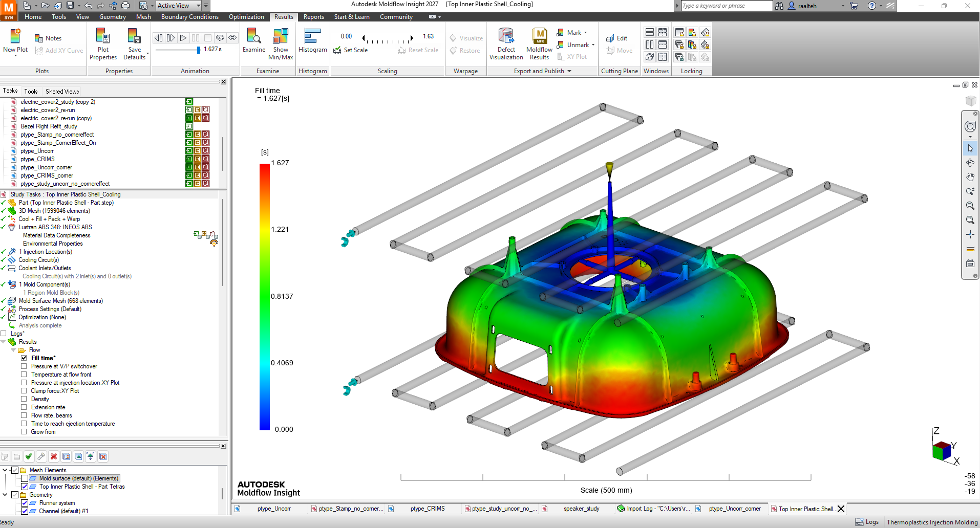This screenshot has height=528, width=980.
Task: Open the Unmark dropdown arrow
Action: point(593,45)
